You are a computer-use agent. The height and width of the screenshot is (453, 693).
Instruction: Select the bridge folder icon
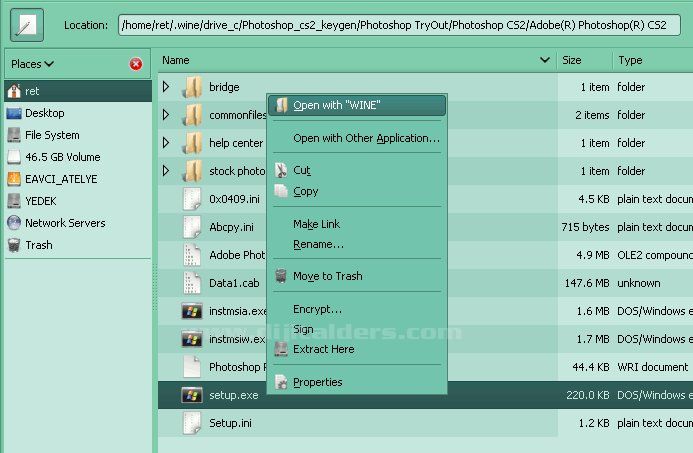click(193, 87)
